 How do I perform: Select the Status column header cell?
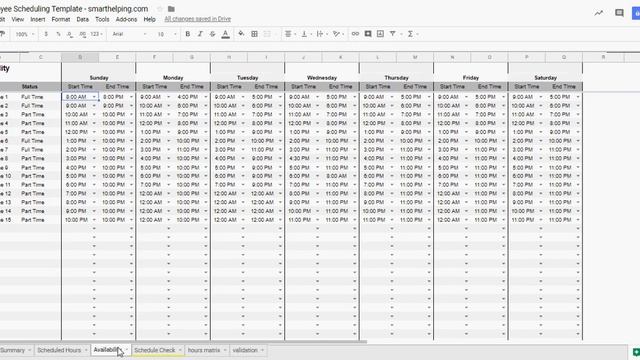coord(30,87)
